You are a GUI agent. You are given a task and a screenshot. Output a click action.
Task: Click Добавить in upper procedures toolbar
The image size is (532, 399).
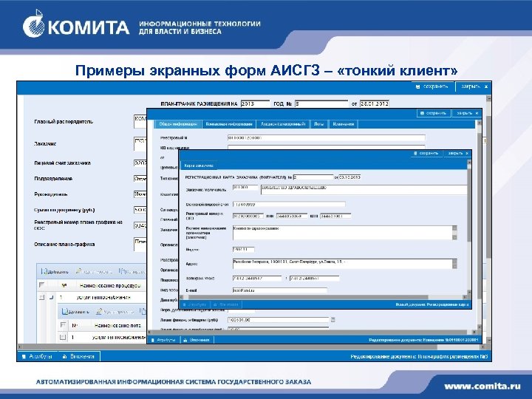pos(55,271)
